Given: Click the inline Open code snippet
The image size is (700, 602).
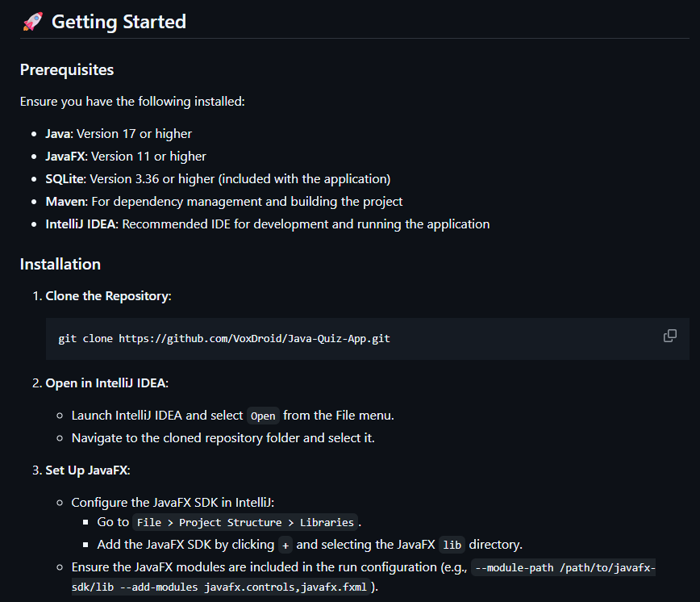Looking at the screenshot, I should [263, 416].
